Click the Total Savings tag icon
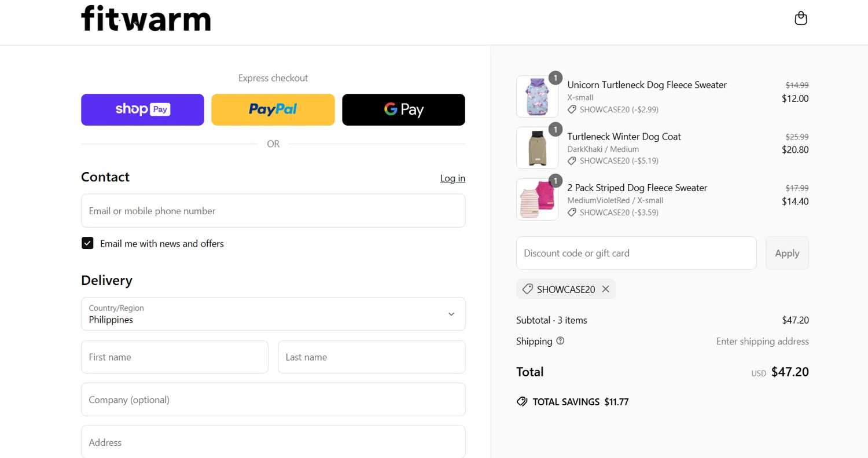The height and width of the screenshot is (458, 868). click(x=522, y=401)
